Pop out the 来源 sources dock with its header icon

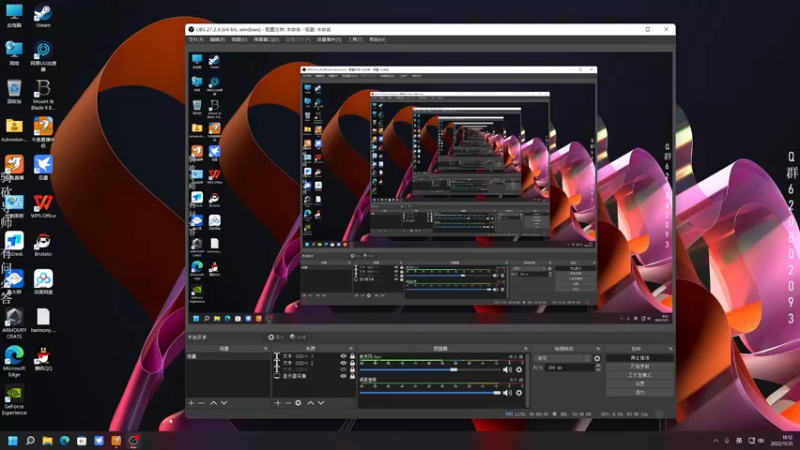(x=351, y=349)
